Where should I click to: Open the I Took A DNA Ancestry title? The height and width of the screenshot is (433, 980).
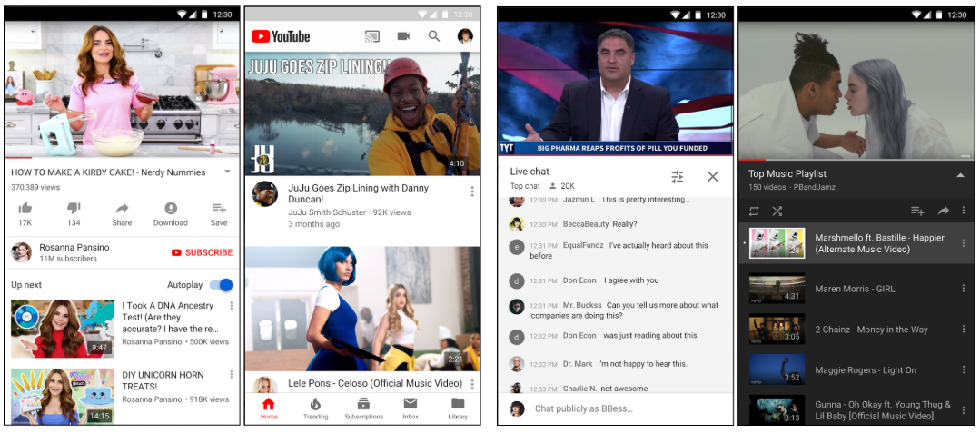point(171,318)
